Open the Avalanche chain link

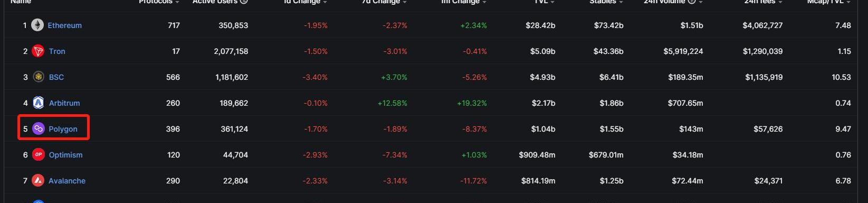(67, 180)
